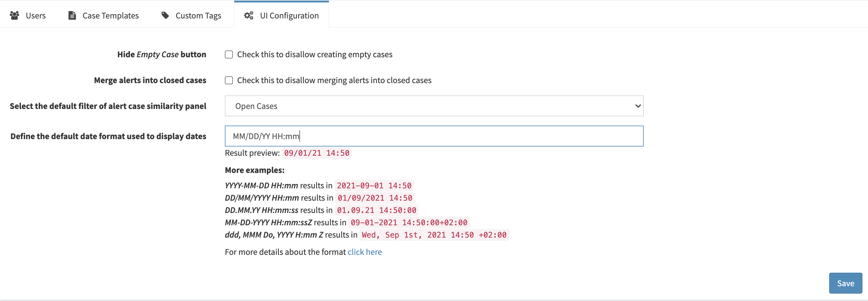Open the Users tab
Viewport: 868px width, 301px height.
28,15
